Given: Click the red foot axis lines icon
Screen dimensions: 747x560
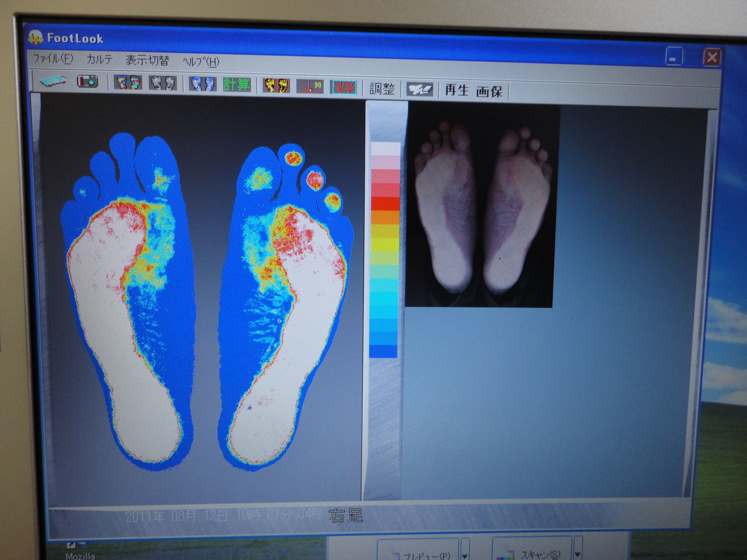Looking at the screenshot, I should 344,87.
